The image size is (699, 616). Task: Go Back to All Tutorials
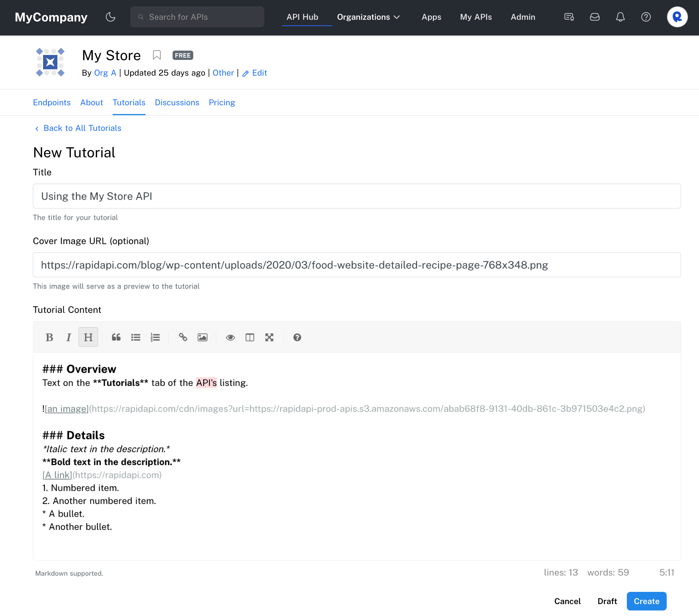tap(82, 128)
